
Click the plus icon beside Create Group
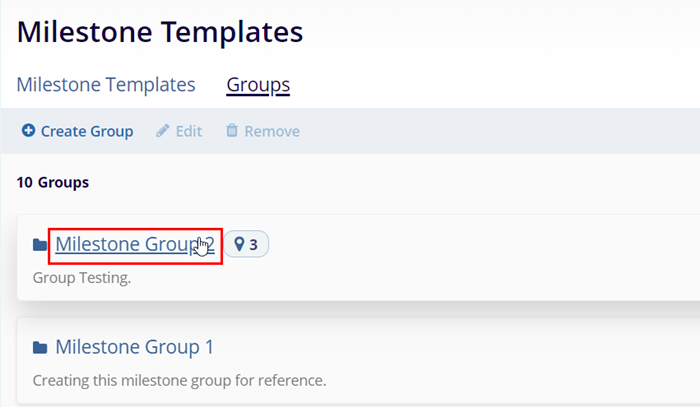[28, 131]
